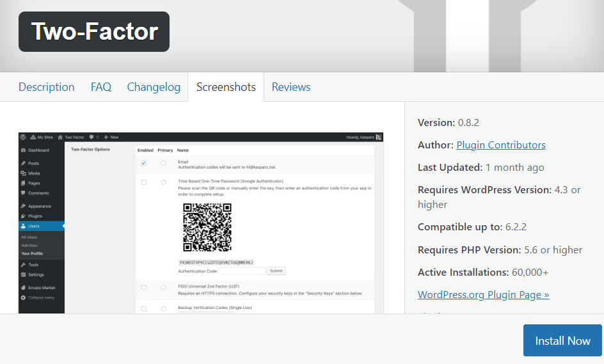This screenshot has height=364, width=604.
Task: Click the Last Updated 1 month ago text
Action: pos(481,168)
